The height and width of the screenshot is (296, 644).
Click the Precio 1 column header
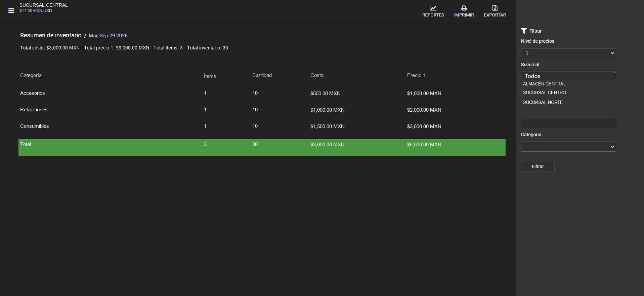click(x=416, y=75)
